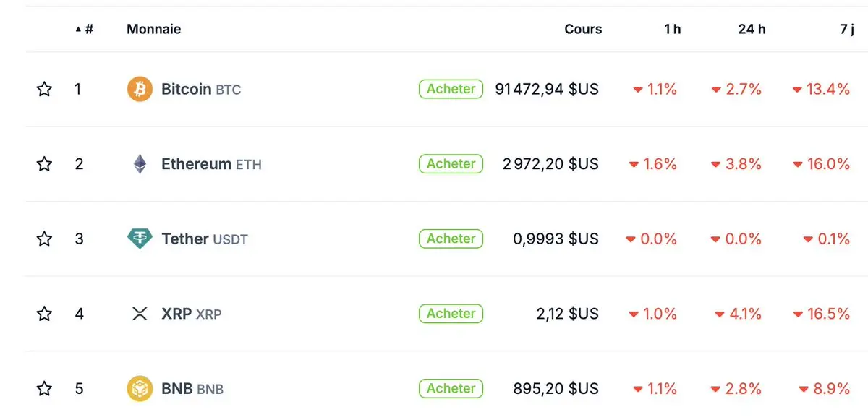Star the XRP row

tap(44, 314)
